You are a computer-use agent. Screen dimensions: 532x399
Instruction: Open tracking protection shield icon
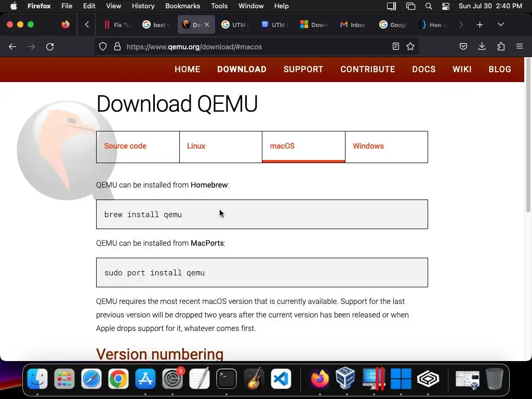tap(103, 46)
